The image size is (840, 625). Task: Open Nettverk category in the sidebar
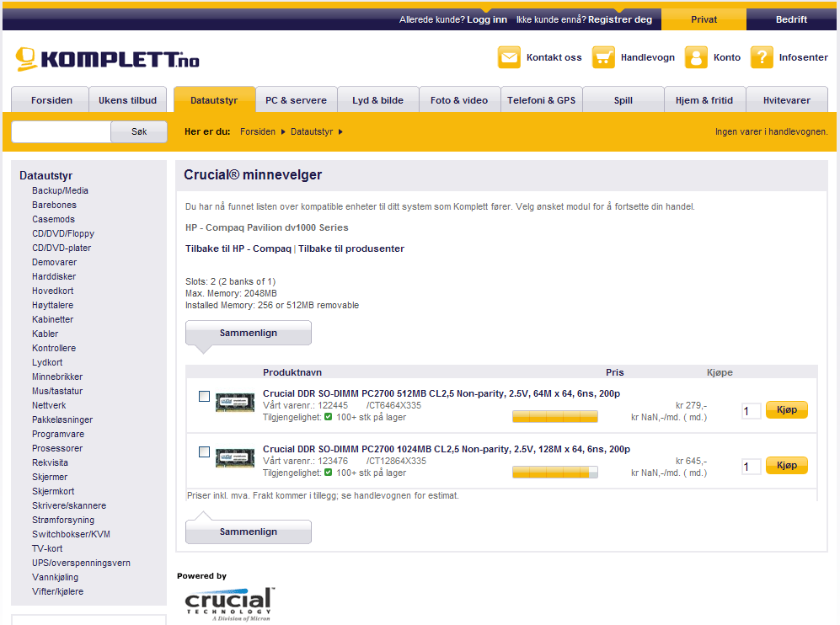49,405
